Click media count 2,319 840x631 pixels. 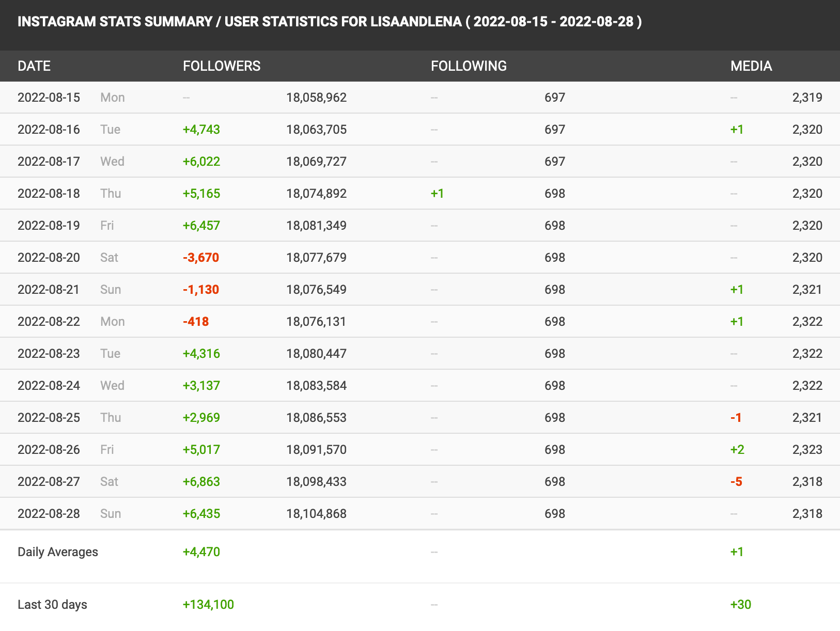pos(807,98)
